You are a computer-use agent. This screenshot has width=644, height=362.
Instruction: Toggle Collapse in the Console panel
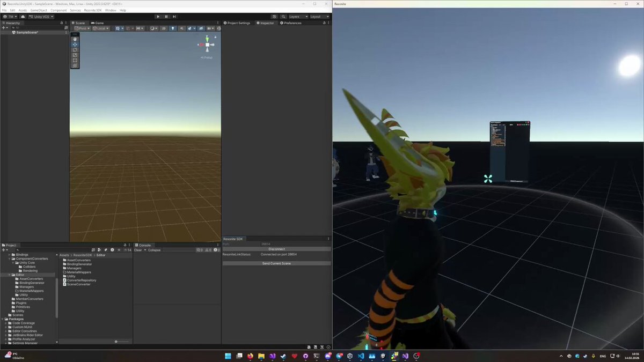155,250
